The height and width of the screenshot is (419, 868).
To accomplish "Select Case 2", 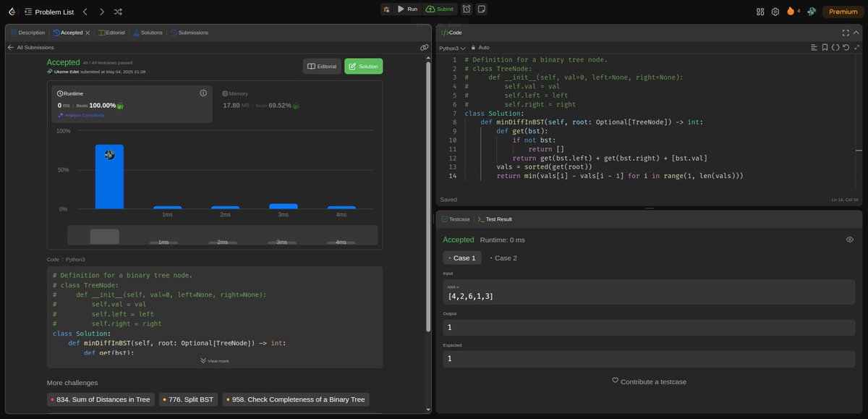I will (x=503, y=258).
